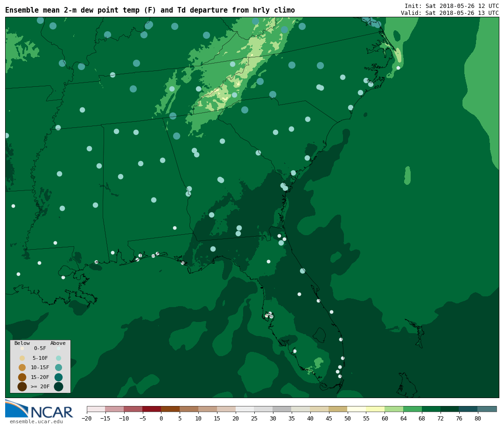Click the Below >= 20F dark brown circle
Screen dimensions: 504x427
(22, 386)
